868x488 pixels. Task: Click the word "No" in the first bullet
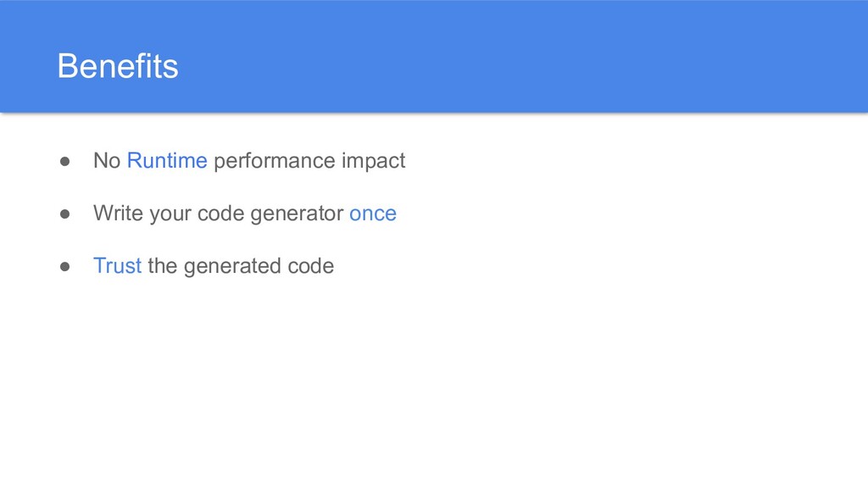click(x=107, y=161)
